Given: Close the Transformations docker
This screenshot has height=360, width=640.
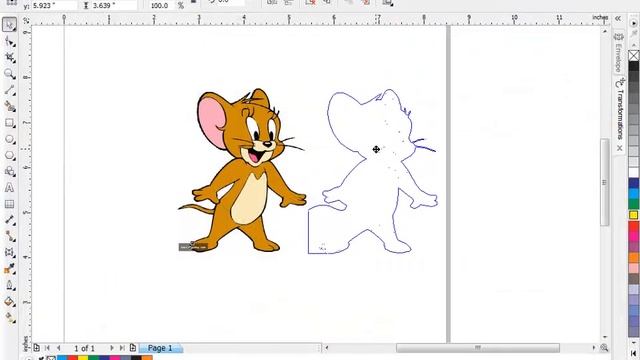Looking at the screenshot, I should point(620,148).
